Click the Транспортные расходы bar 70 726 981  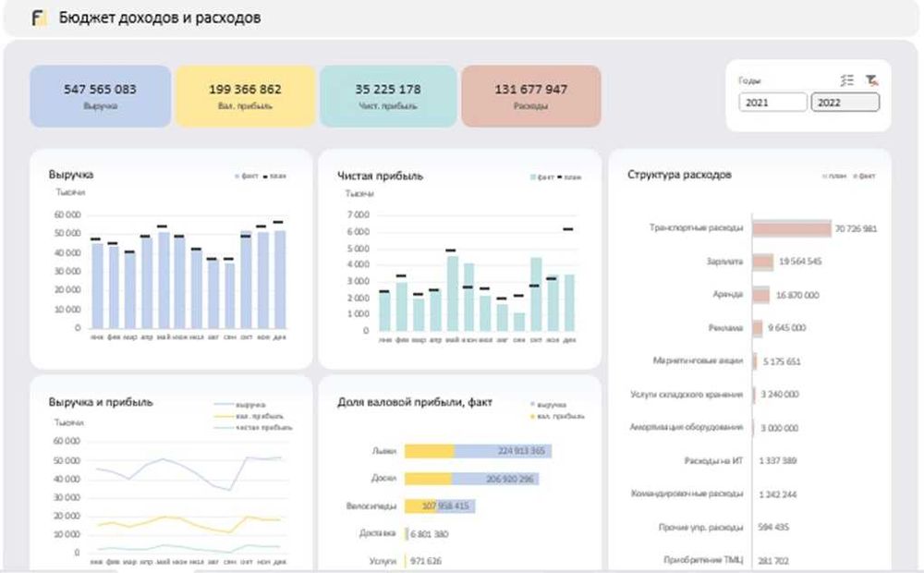tap(792, 228)
